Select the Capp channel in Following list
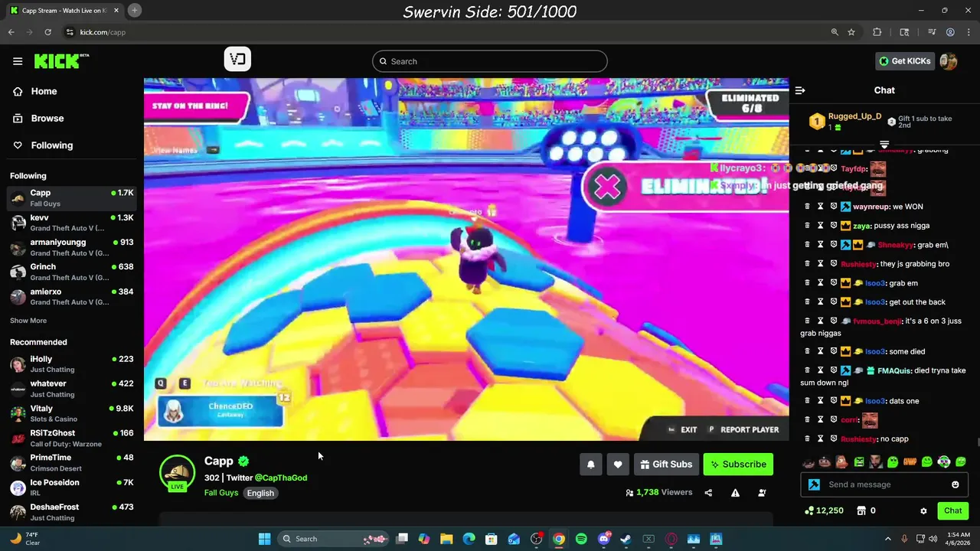This screenshot has width=980, height=551. point(71,198)
